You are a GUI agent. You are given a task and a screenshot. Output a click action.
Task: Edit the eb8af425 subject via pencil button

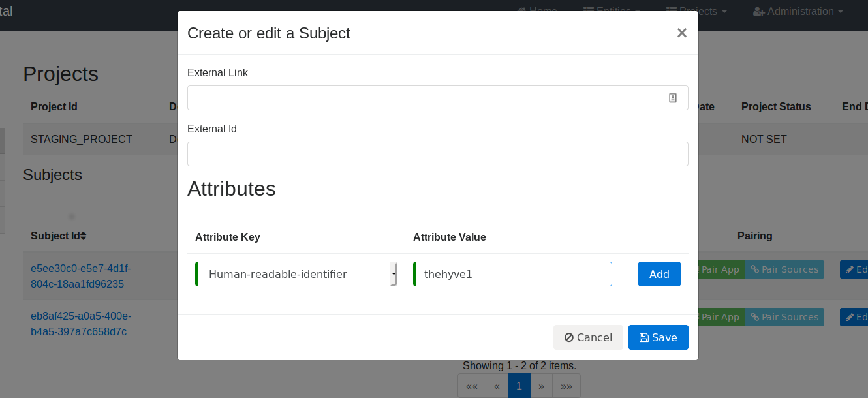[854, 317]
